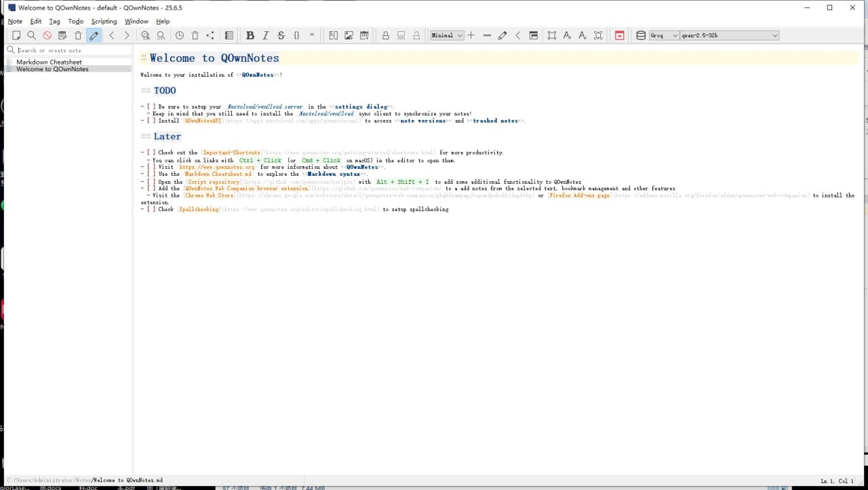Open the Scripting menu
Screen dimensions: 868x490
pos(104,21)
